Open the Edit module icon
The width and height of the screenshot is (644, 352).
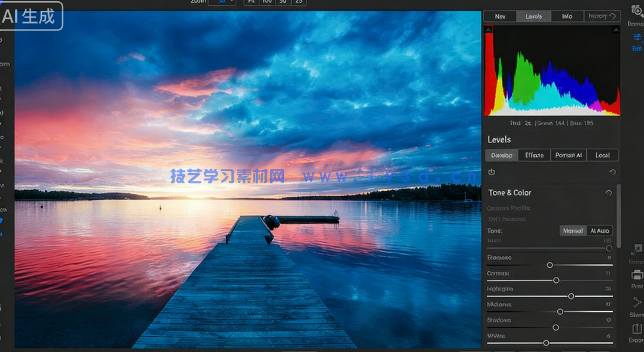[636, 37]
